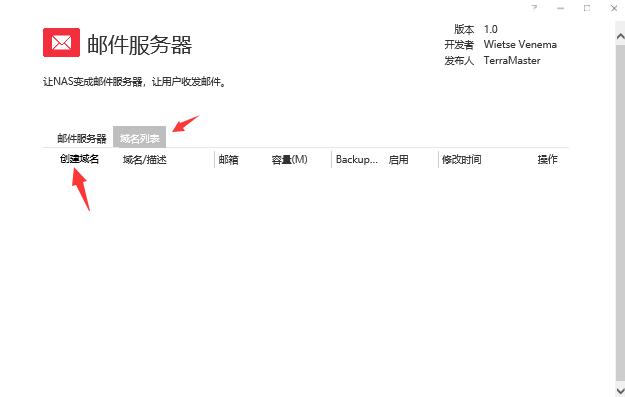Sort by the 修改时间 column header
The image size is (625, 397).
[462, 159]
